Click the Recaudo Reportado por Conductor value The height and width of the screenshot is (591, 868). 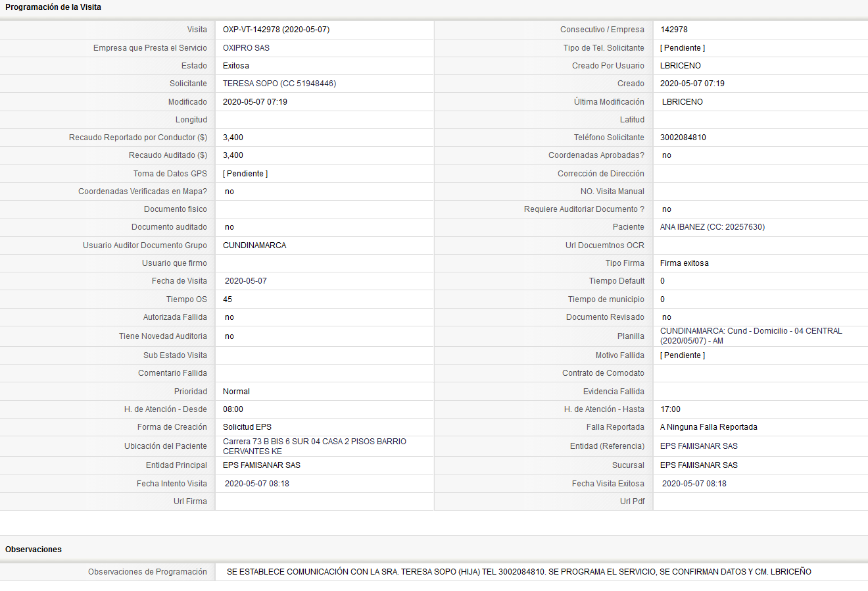[x=233, y=138]
